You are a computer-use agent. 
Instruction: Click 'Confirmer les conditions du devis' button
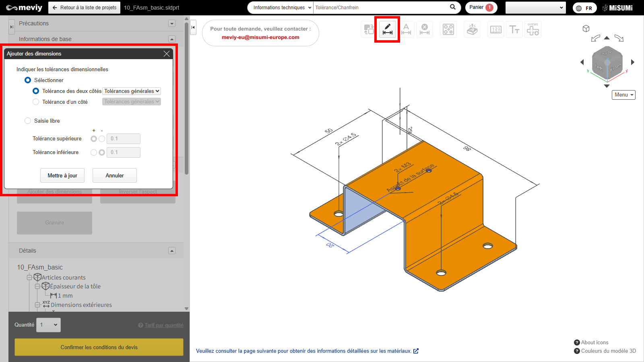click(99, 347)
